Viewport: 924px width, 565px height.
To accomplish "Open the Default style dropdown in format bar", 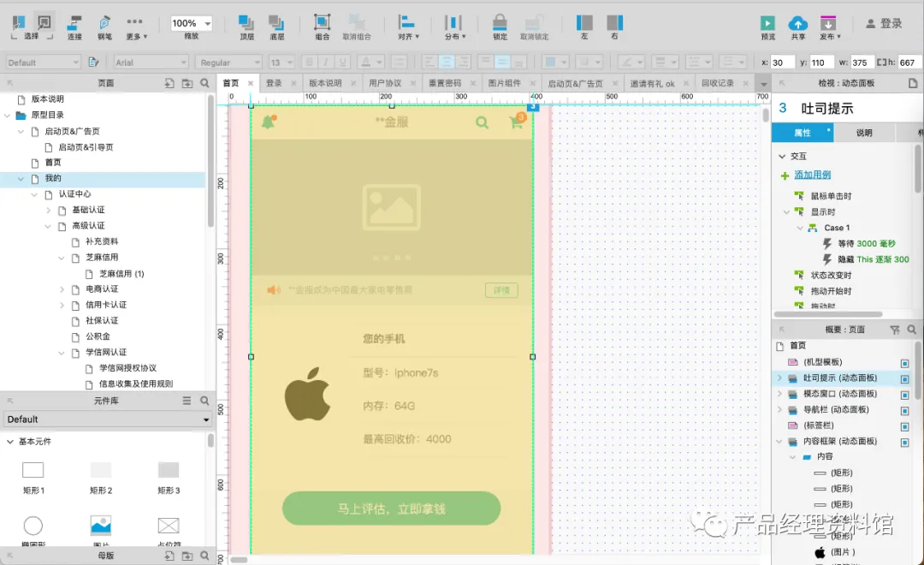I will point(43,62).
